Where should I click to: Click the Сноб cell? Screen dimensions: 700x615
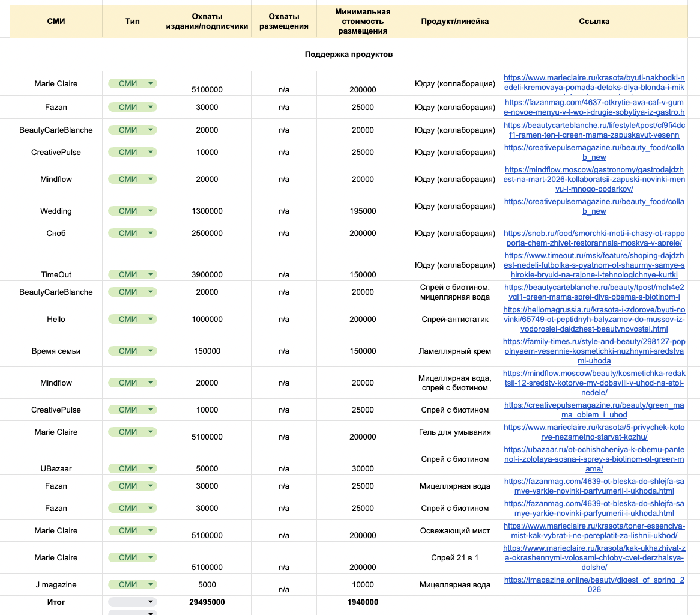pos(56,233)
